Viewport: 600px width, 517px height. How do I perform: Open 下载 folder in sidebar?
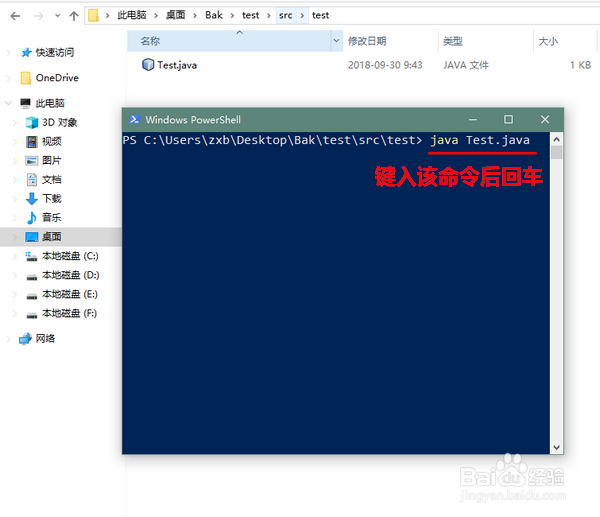click(x=52, y=199)
